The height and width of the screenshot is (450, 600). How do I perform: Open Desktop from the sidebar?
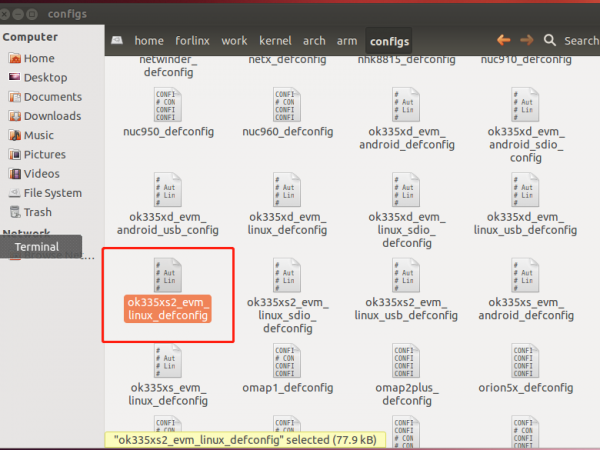point(45,77)
